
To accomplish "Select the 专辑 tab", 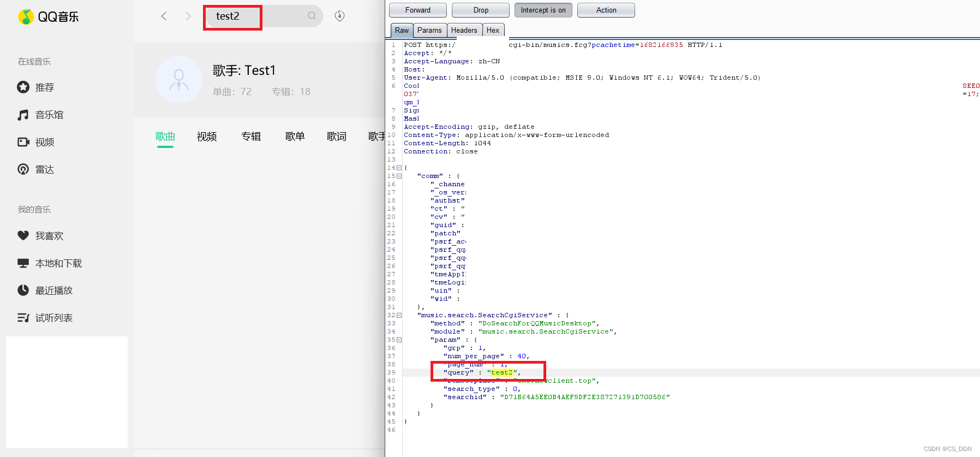I will click(x=251, y=136).
